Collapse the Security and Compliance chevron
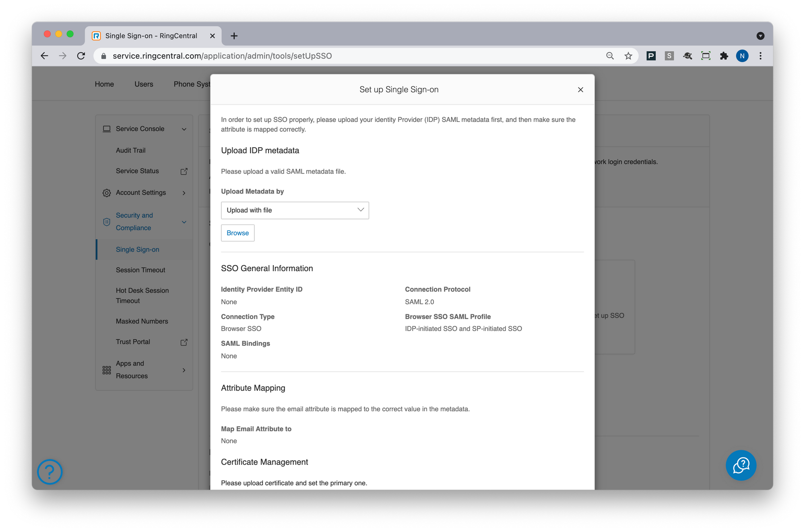 click(x=184, y=222)
